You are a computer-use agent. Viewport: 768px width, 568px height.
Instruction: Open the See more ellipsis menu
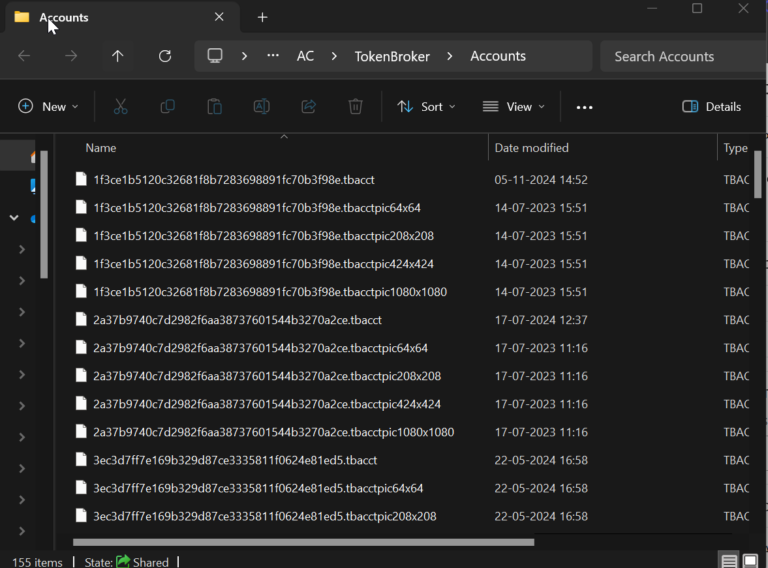(585, 107)
